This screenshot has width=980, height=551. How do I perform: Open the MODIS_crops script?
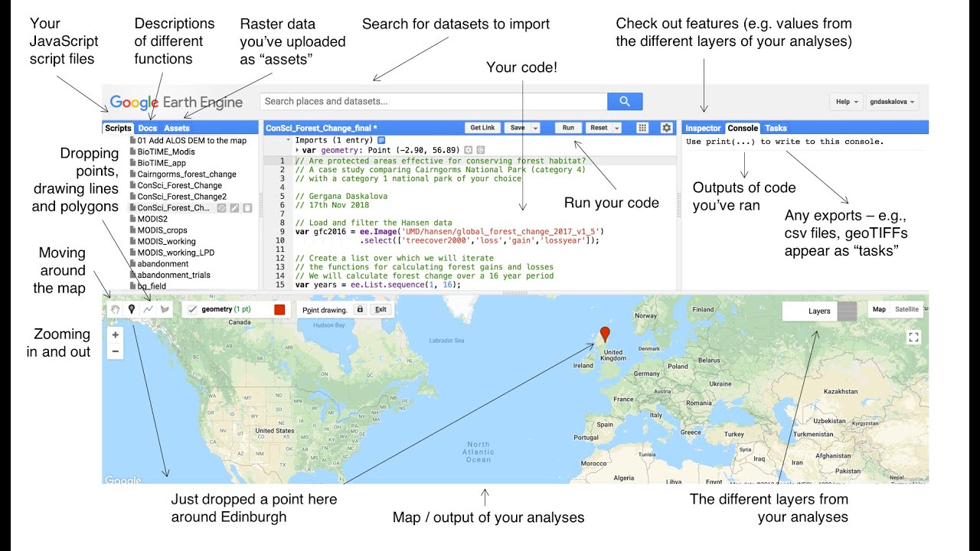(158, 230)
